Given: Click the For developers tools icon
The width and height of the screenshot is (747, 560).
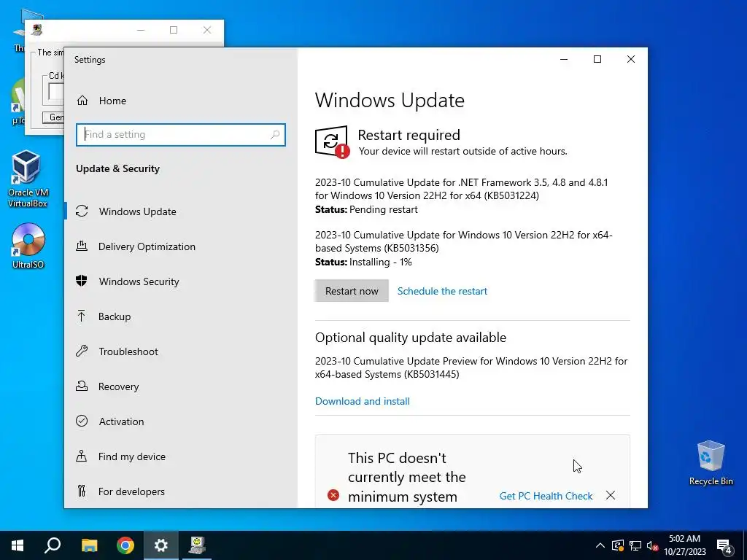Looking at the screenshot, I should click(x=82, y=491).
